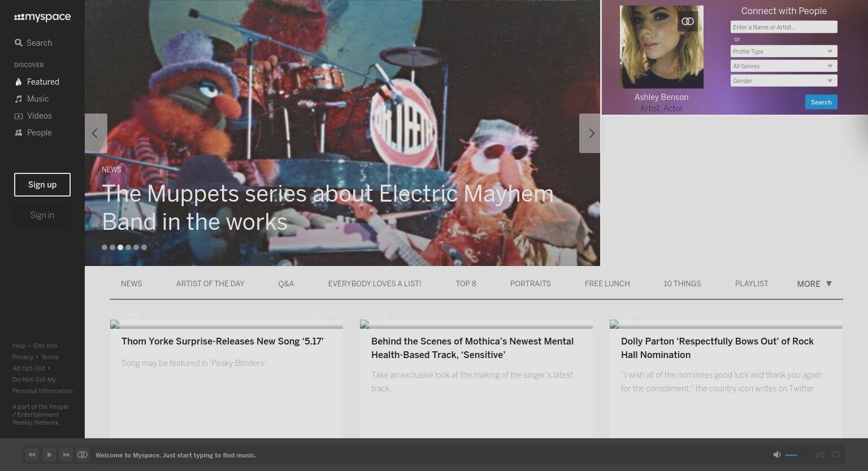This screenshot has height=471, width=868.
Task: Click the Myspace logo
Action: coord(42,17)
